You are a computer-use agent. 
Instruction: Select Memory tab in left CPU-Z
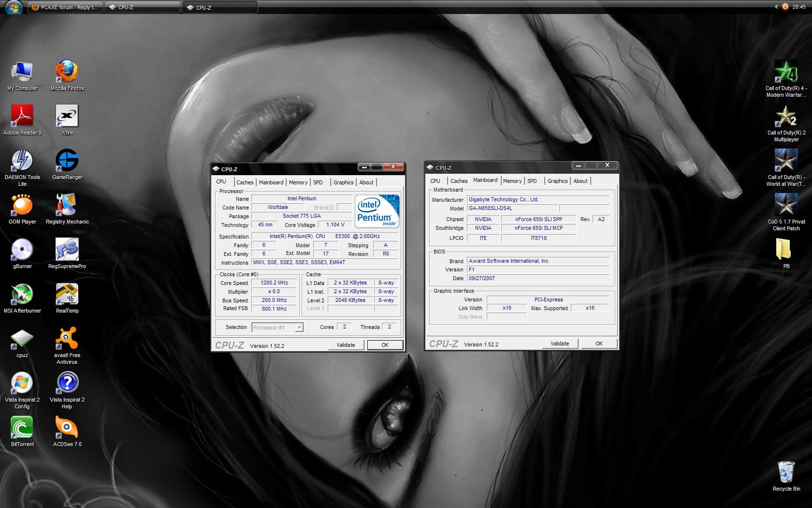click(x=298, y=182)
